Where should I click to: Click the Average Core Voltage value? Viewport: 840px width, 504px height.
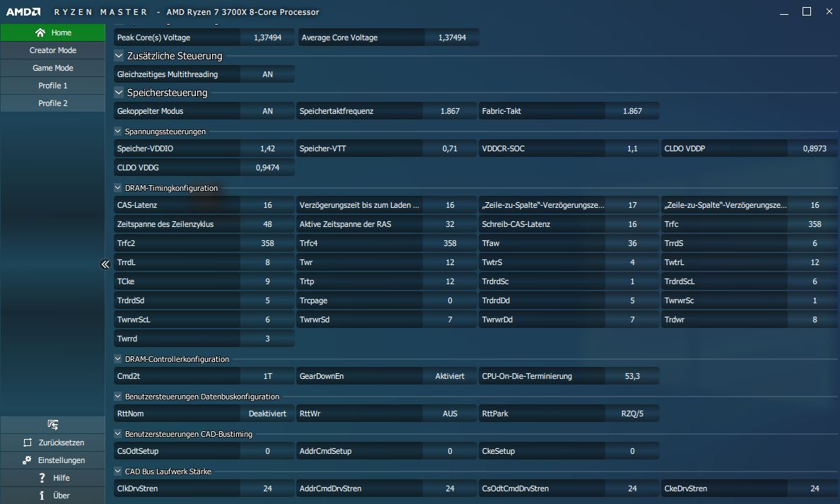452,37
